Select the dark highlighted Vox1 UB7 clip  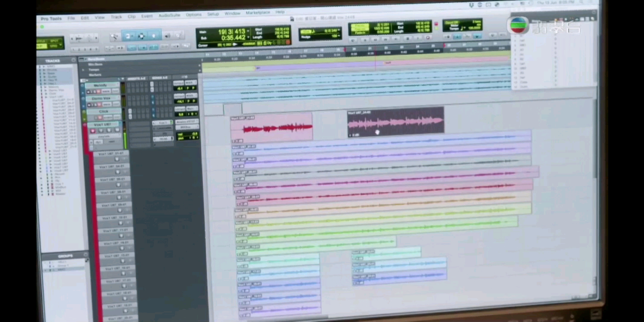396,122
